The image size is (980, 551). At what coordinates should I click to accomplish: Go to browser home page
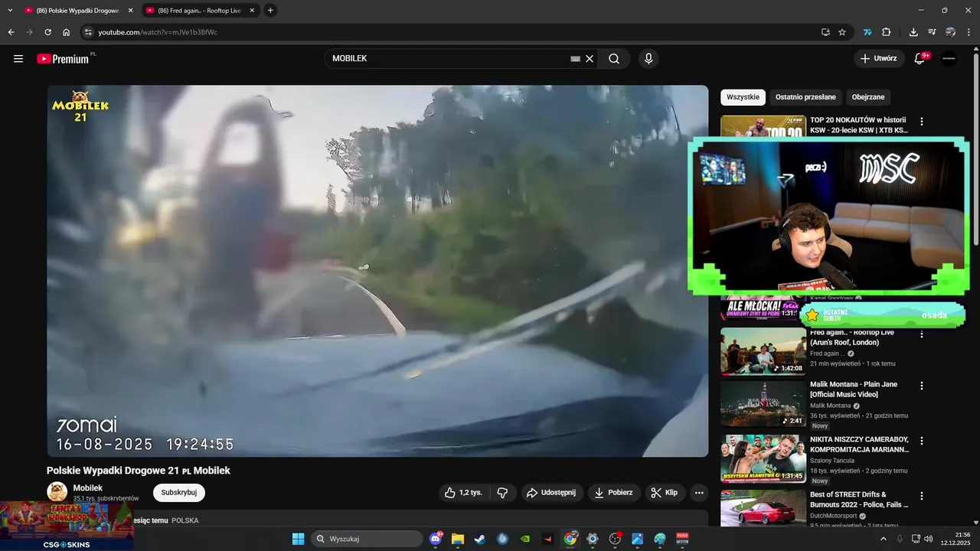pos(67,32)
